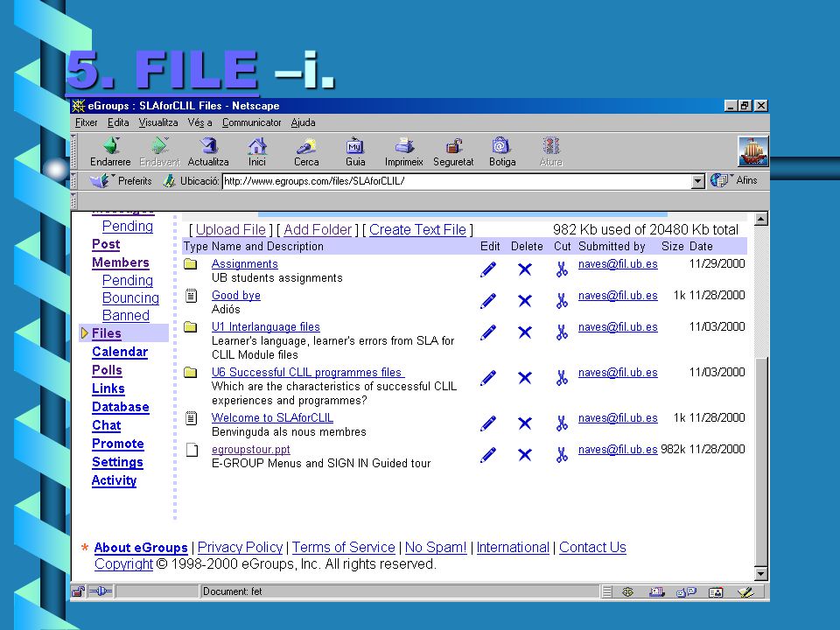
Task: Open the Preferits bookmarks icon
Action: [x=100, y=180]
